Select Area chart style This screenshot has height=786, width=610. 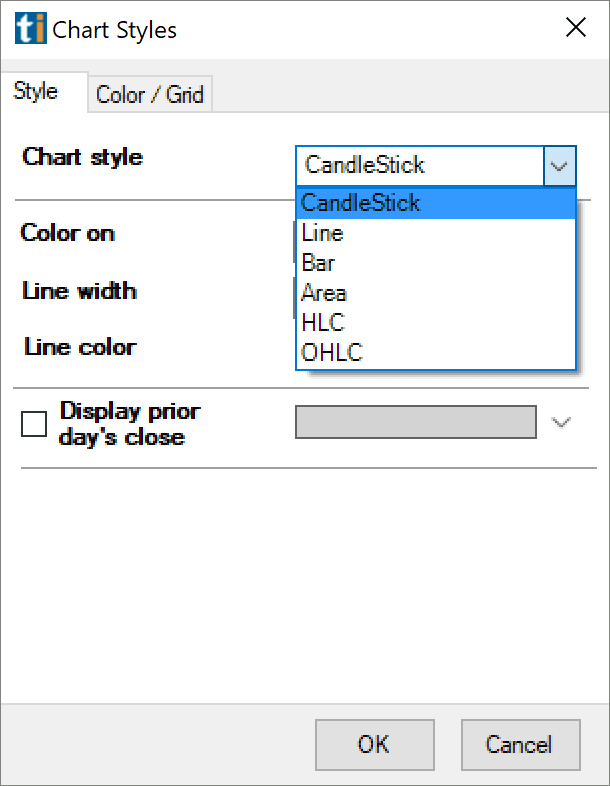click(436, 293)
